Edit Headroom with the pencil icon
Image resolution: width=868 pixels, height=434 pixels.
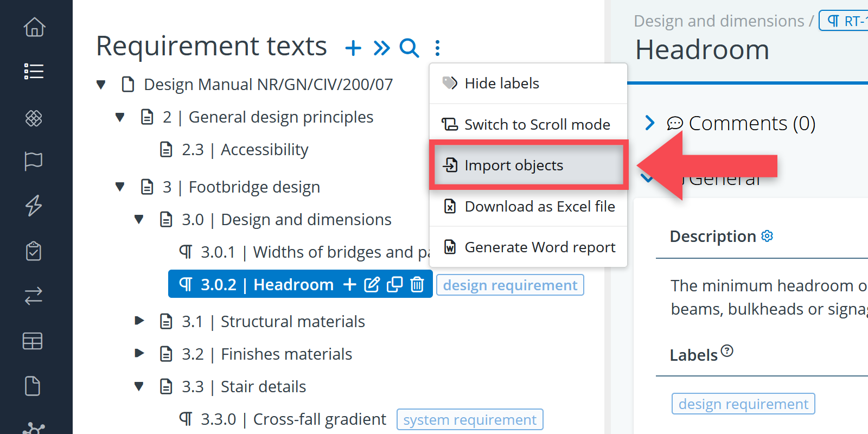(x=372, y=284)
